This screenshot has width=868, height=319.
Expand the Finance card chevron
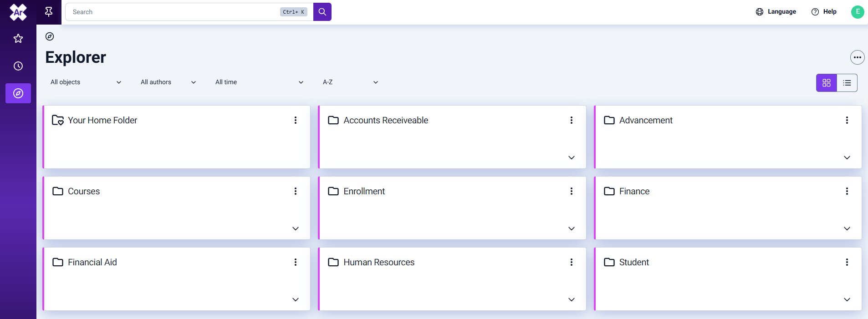[x=847, y=228]
